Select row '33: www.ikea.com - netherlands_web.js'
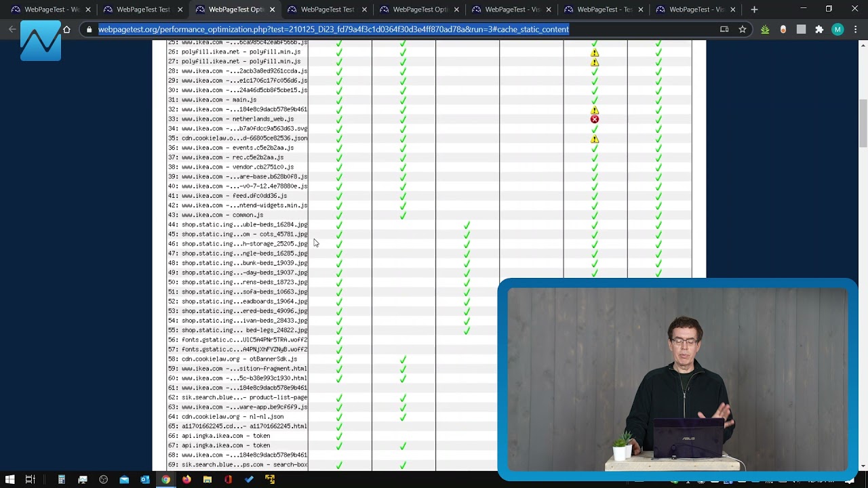The height and width of the screenshot is (488, 868). (x=231, y=119)
